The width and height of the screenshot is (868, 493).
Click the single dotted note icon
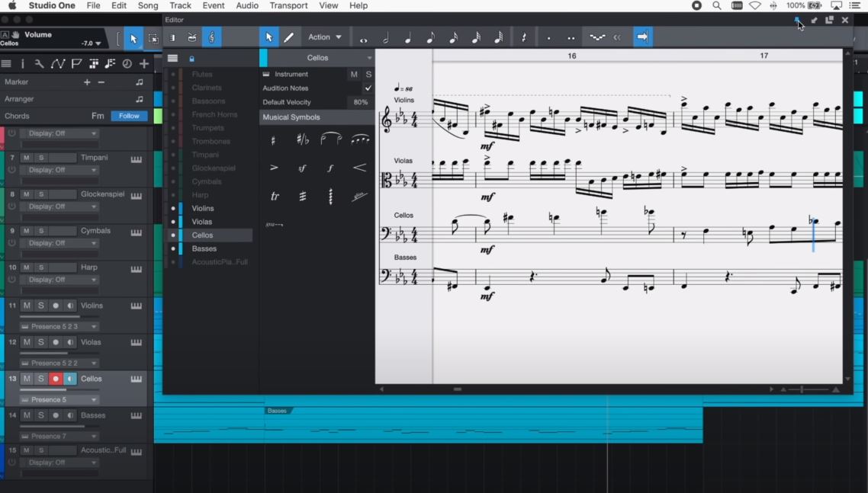(548, 38)
